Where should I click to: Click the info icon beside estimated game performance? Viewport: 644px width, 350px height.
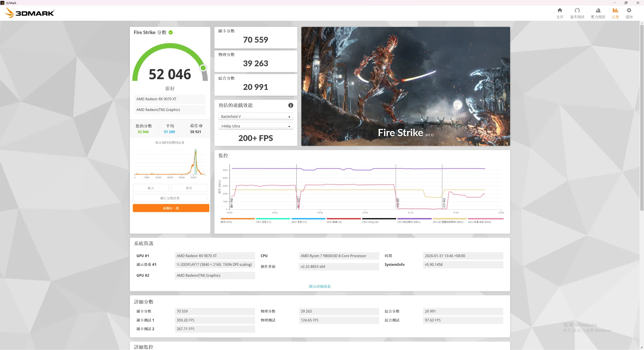(x=291, y=105)
